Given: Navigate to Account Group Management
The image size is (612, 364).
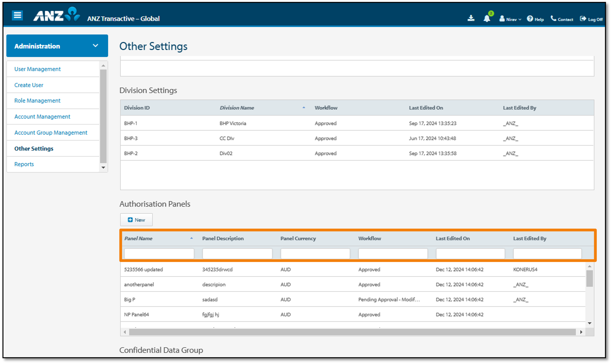Looking at the screenshot, I should point(51,132).
